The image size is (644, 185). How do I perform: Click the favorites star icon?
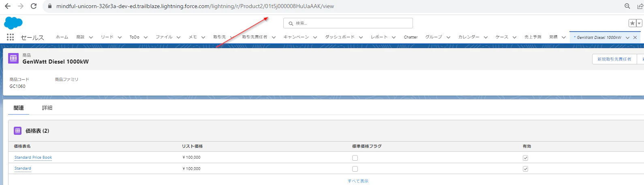(632, 23)
